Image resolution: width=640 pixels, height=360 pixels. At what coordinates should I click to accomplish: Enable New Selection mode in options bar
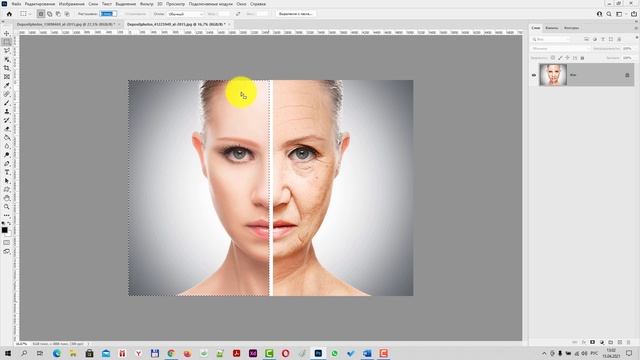41,14
